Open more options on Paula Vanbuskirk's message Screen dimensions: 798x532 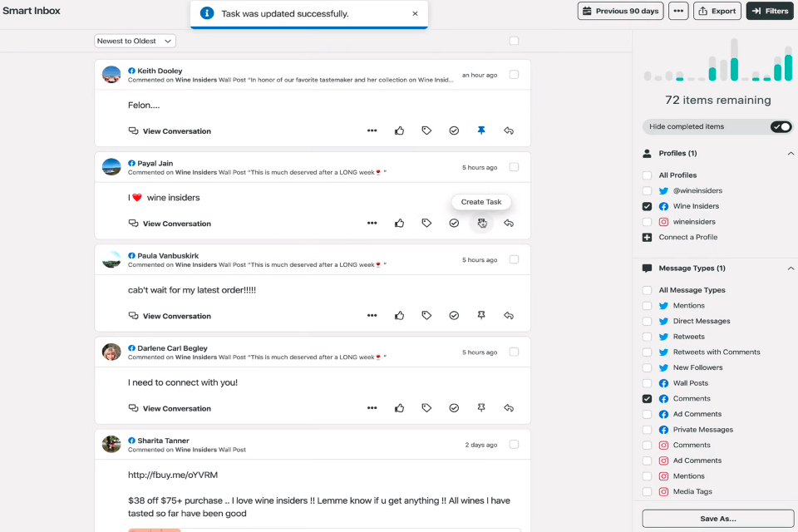[372, 316]
